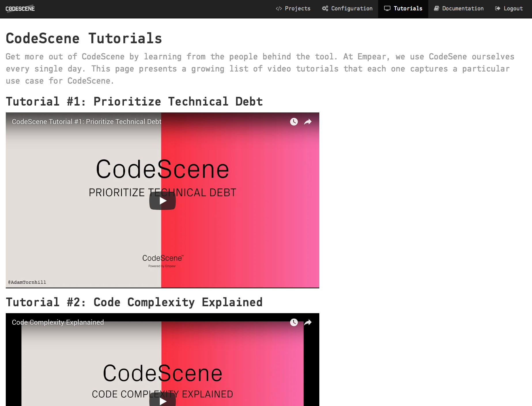Open 'CodeScene Tutorial #1: Prioritize Technical Debt' video title
532x406 pixels.
[86, 122]
